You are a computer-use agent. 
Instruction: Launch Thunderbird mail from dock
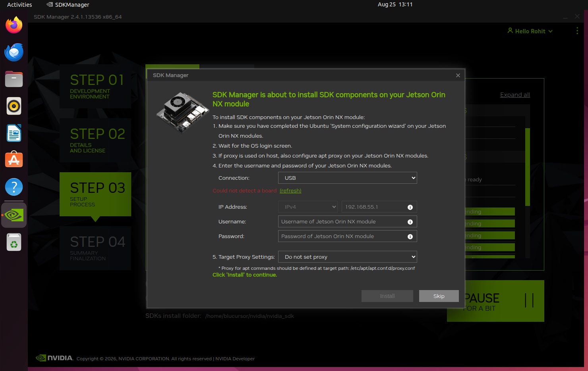pos(14,52)
